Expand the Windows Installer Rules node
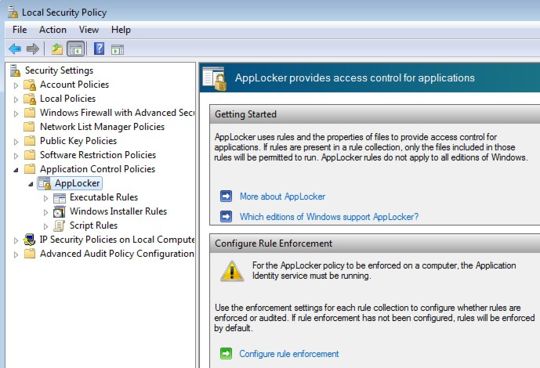 click(45, 212)
